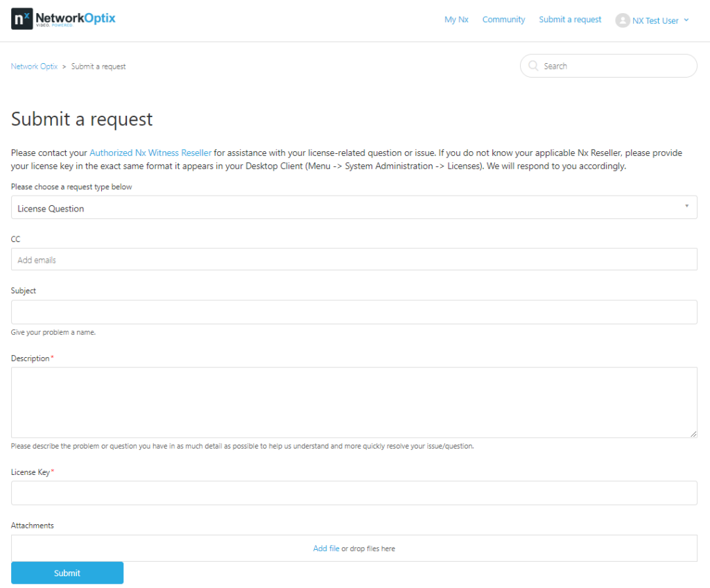Click Please choose a request type label
Viewport: 710px width, 588px height.
click(x=71, y=187)
